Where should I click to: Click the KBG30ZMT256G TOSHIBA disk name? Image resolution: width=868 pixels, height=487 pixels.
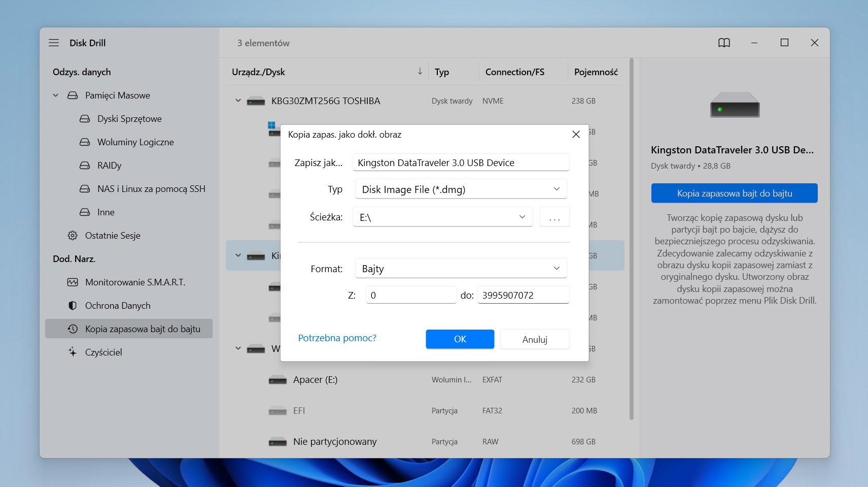tap(326, 101)
